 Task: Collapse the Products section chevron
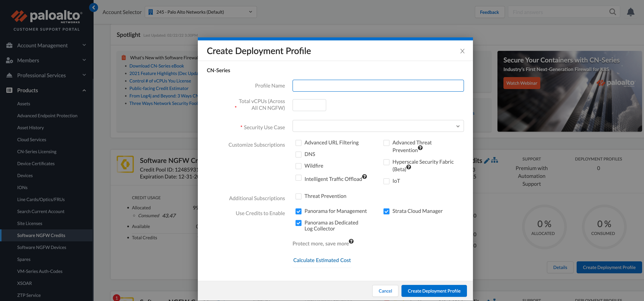tap(84, 90)
